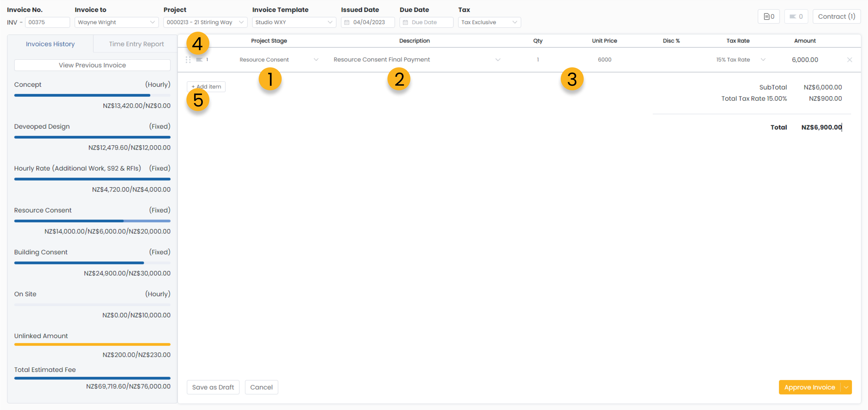868x410 pixels.
Task: Click the amount NZ$200.00/NZ$230.00
Action: [x=137, y=355]
